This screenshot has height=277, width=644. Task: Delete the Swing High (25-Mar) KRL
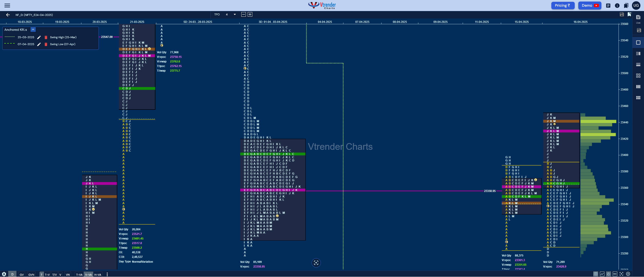tap(46, 37)
